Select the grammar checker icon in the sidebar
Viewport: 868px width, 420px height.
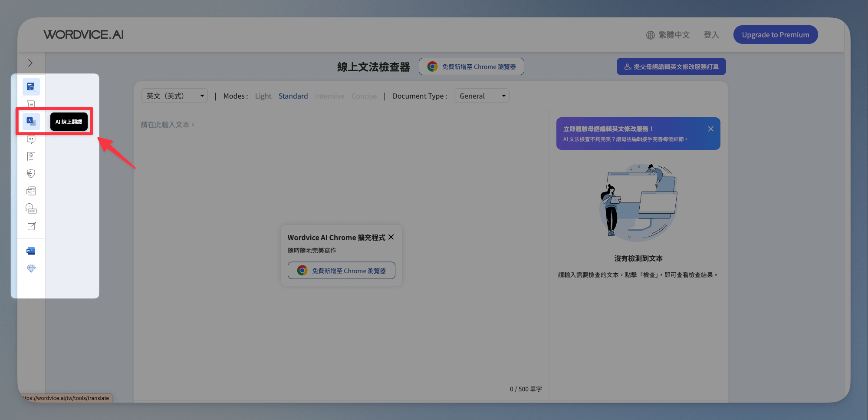click(31, 87)
